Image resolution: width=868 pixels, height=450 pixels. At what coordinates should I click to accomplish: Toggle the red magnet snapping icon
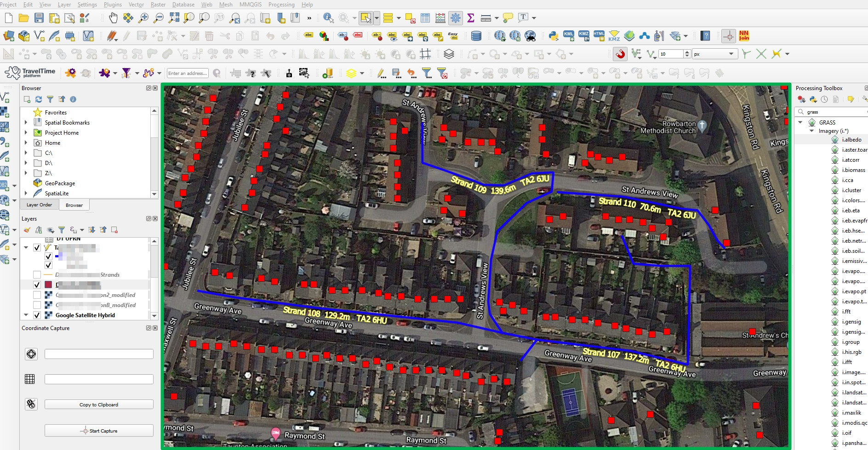tap(620, 54)
